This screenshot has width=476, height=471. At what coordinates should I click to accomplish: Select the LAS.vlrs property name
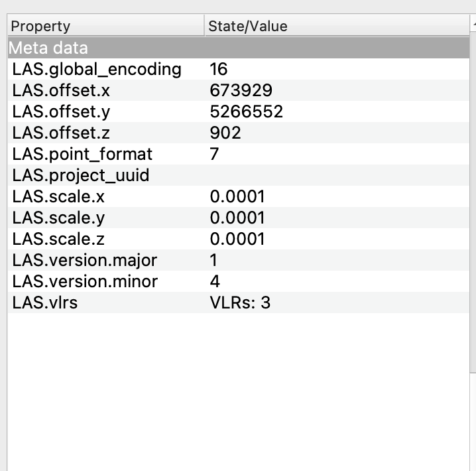[45, 303]
